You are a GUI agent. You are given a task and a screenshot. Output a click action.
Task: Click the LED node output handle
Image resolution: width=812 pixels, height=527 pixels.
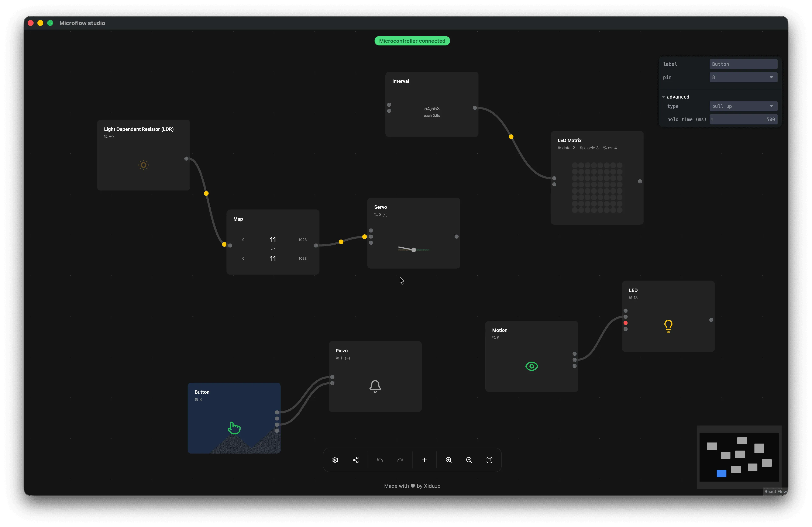pos(711,320)
